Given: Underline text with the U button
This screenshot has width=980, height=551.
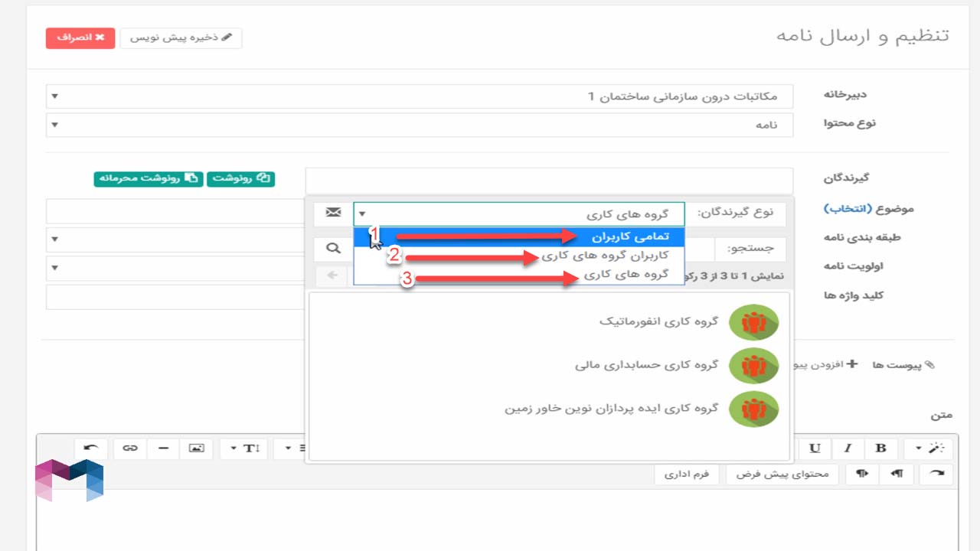Looking at the screenshot, I should point(815,448).
